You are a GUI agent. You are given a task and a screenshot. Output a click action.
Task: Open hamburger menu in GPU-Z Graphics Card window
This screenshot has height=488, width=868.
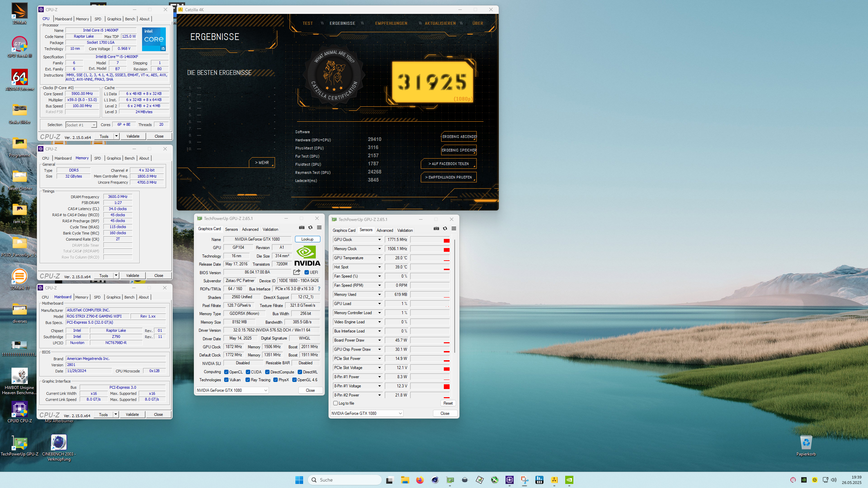[319, 227]
